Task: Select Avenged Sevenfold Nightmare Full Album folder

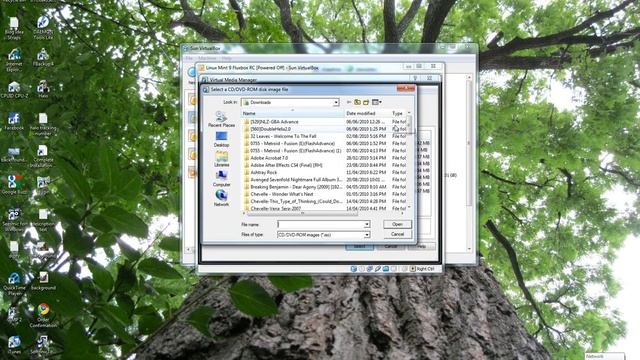Action: tap(296, 180)
